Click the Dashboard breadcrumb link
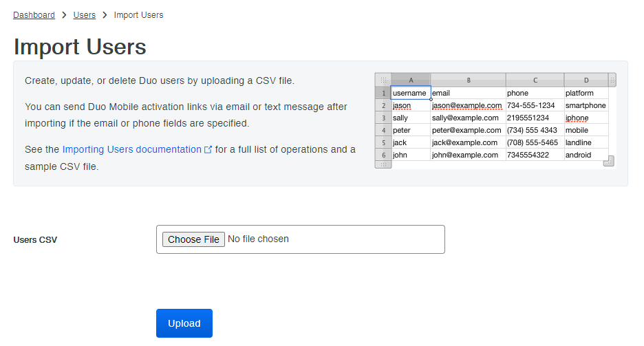The width and height of the screenshot is (644, 346). tap(34, 15)
